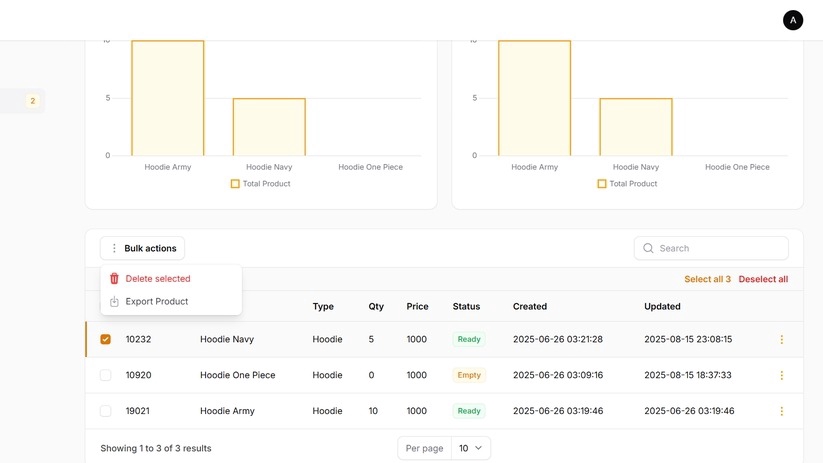Uncheck the checkbox for product 10232
The image size is (823, 463).
tap(105, 339)
